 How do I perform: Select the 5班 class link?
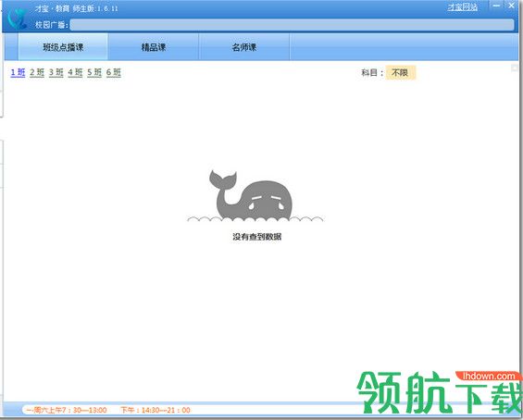(94, 72)
